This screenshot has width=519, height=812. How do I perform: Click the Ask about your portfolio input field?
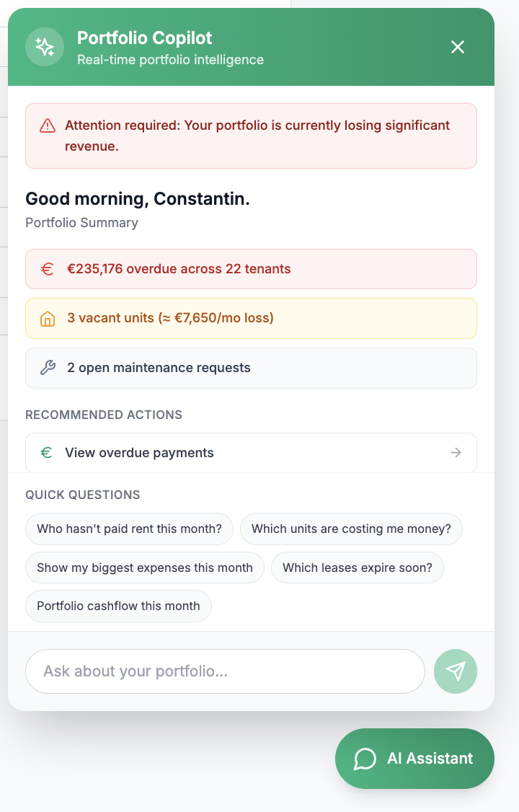pos(226,671)
